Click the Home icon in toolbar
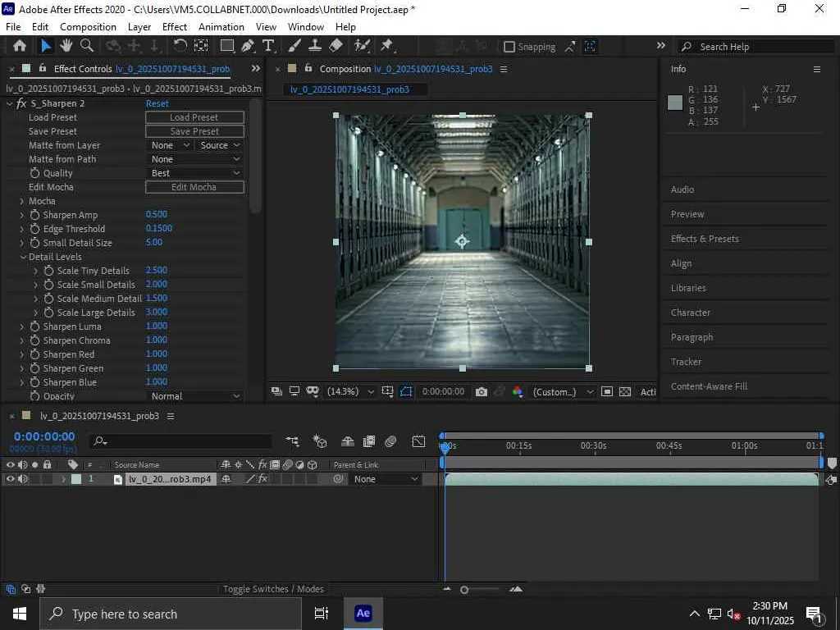Viewport: 840px width, 630px height. pos(20,46)
